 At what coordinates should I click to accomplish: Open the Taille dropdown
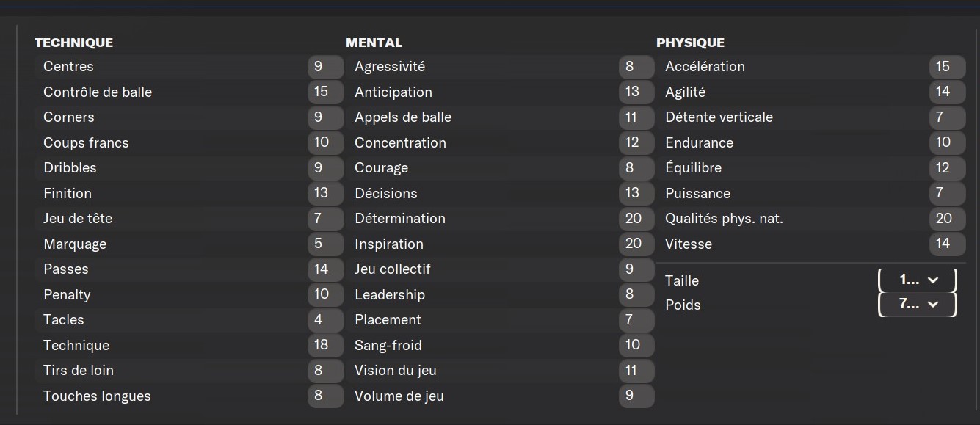(x=918, y=280)
